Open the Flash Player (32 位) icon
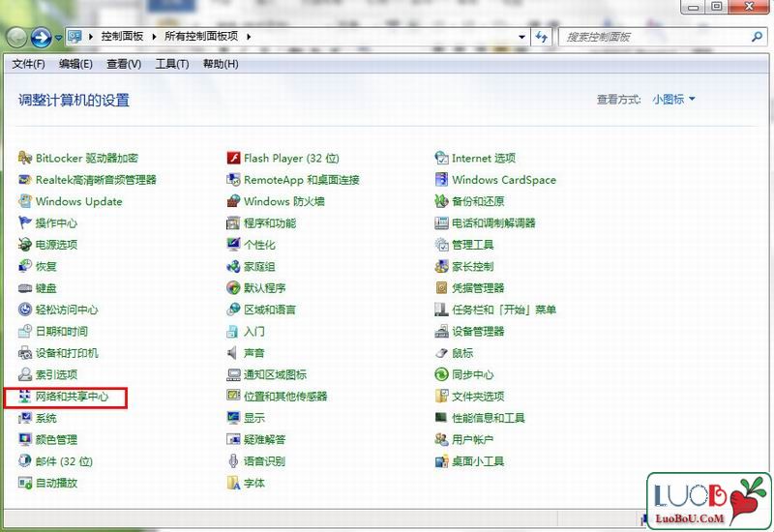The width and height of the screenshot is (774, 532). pos(233,158)
